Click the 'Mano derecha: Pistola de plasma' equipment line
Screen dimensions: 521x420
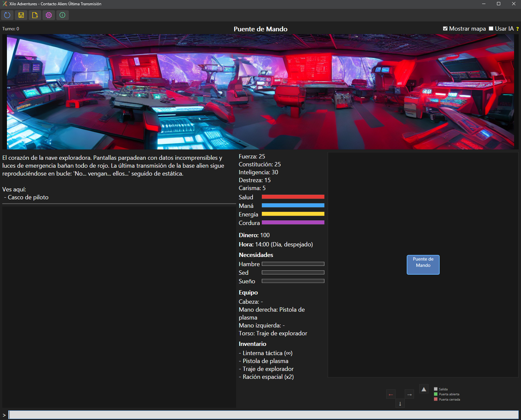pos(272,314)
